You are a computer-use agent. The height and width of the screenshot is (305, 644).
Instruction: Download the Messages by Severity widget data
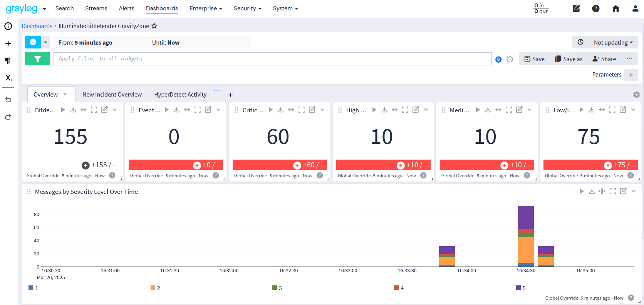tap(592, 191)
